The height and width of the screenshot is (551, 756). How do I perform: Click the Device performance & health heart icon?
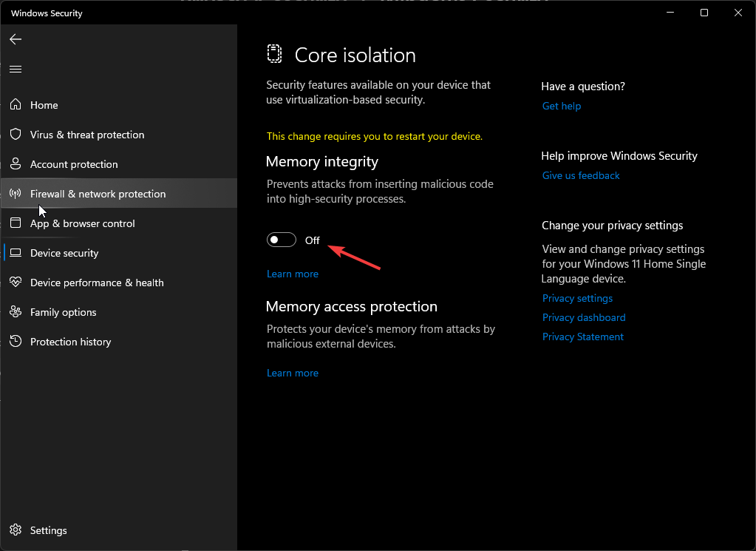[16, 282]
